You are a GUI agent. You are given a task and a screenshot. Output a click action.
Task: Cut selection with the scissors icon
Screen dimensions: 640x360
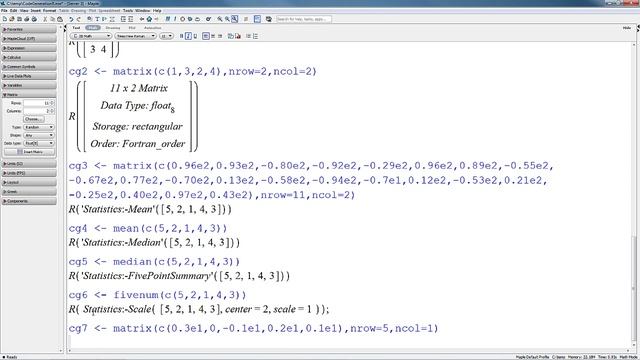pos(45,19)
